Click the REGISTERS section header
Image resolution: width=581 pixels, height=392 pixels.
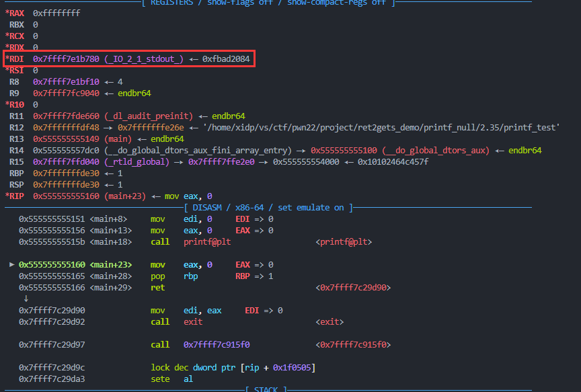coord(268,3)
